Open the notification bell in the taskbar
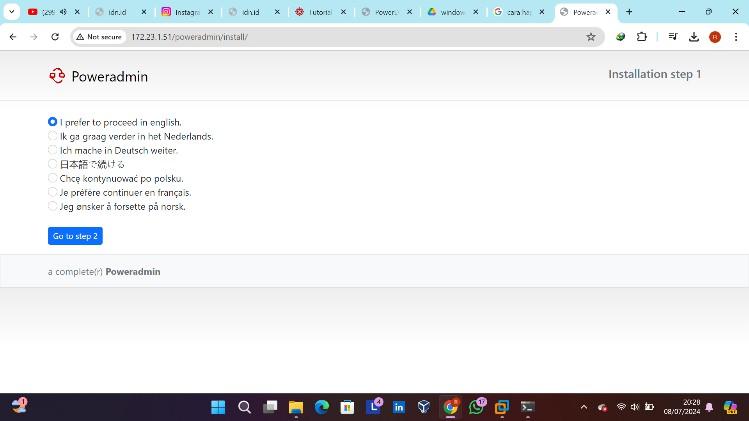The width and height of the screenshot is (749, 421). click(709, 407)
